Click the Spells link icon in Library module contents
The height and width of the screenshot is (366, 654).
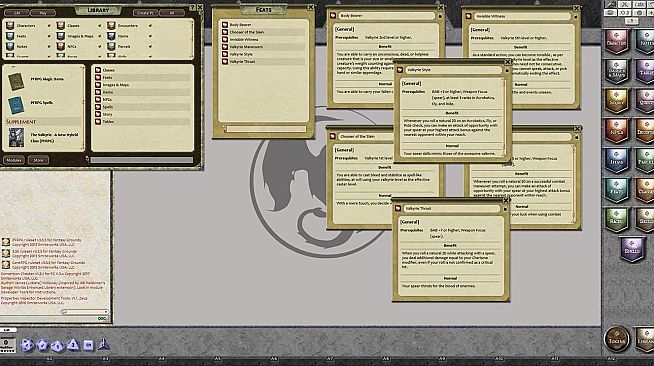point(98,107)
